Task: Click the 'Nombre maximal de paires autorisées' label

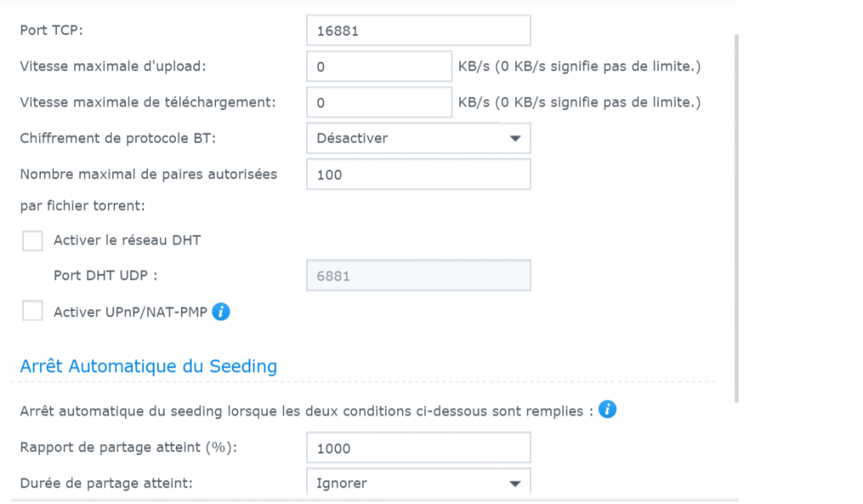Action: [148, 174]
